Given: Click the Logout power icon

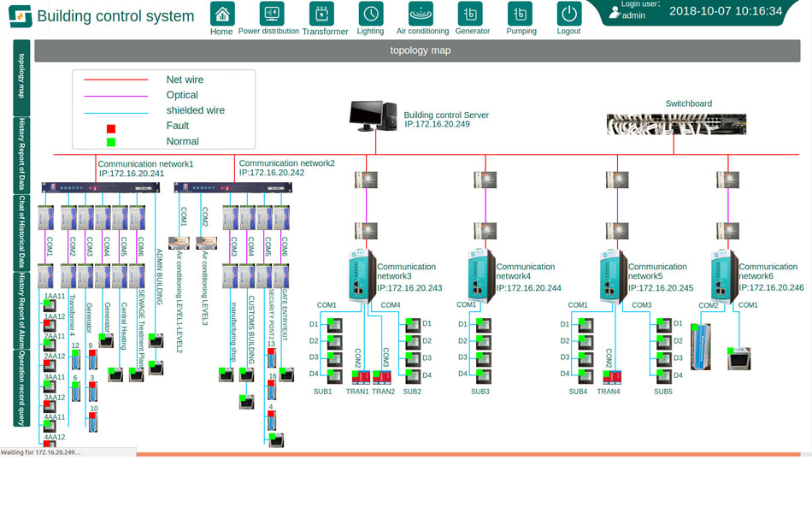Looking at the screenshot, I should [569, 14].
